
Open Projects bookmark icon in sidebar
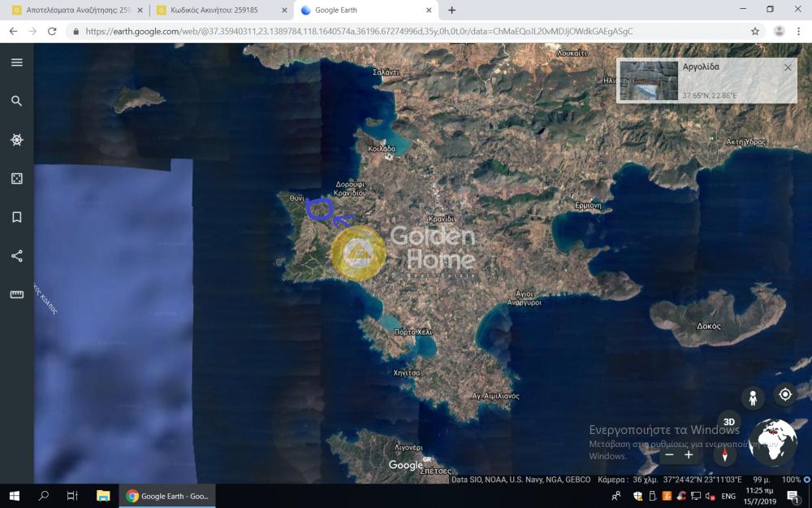16,217
